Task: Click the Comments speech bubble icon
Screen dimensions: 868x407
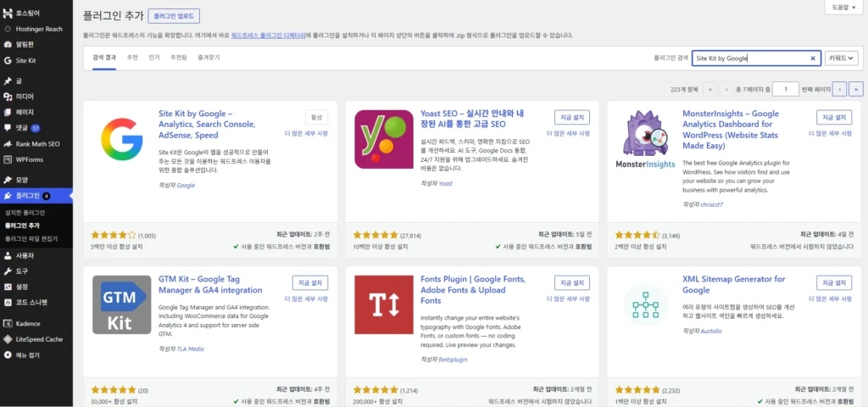Action: [x=7, y=128]
